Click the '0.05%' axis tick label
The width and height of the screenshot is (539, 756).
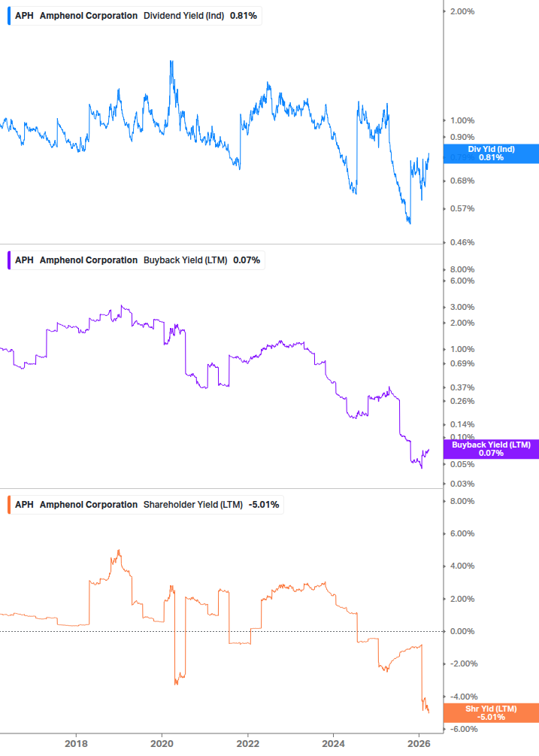tap(462, 464)
